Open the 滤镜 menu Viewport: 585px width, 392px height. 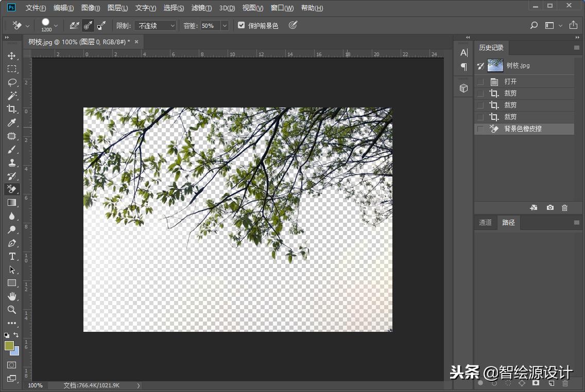coord(201,8)
